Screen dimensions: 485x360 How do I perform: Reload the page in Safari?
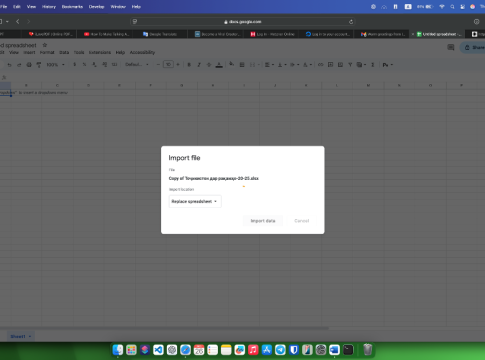pyautogui.click(x=351, y=22)
